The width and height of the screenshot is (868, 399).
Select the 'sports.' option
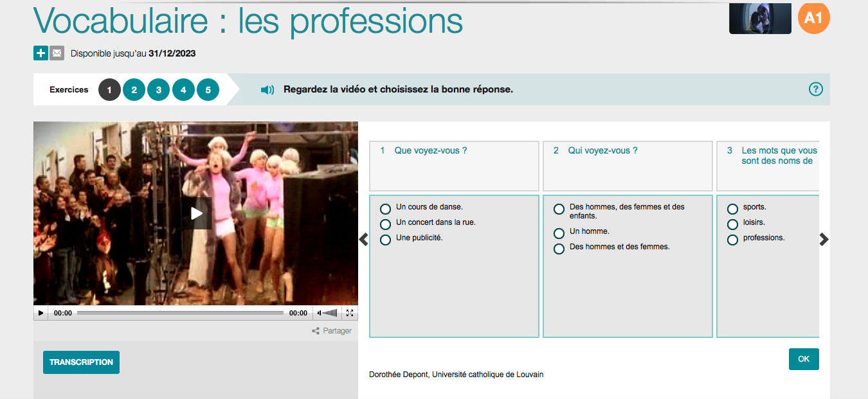(732, 209)
